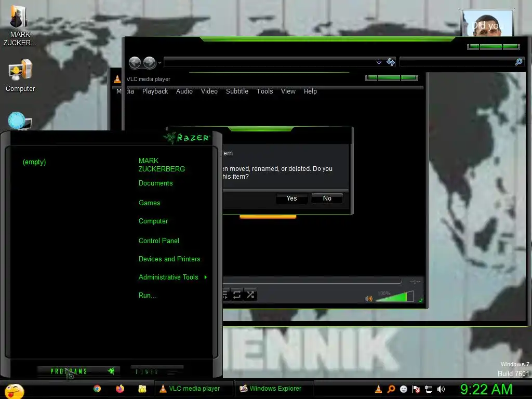
Task: Toggle the VLC playlist button
Action: (225, 295)
